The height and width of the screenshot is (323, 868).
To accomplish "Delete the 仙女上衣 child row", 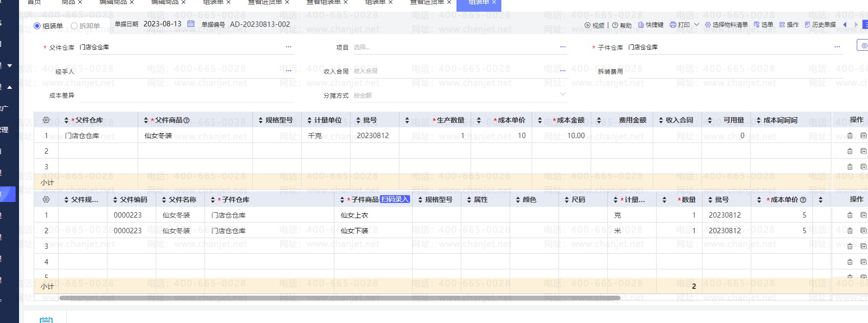I will click(x=850, y=215).
